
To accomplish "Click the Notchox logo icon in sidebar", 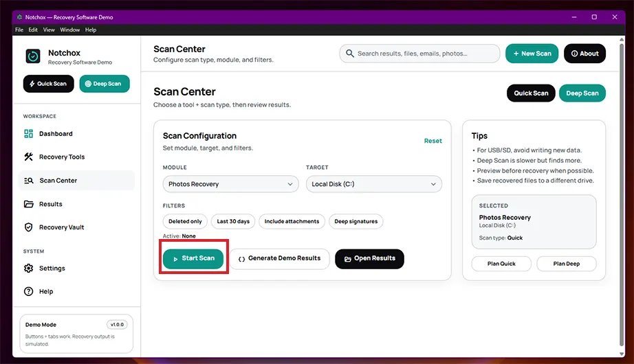I will coord(33,56).
